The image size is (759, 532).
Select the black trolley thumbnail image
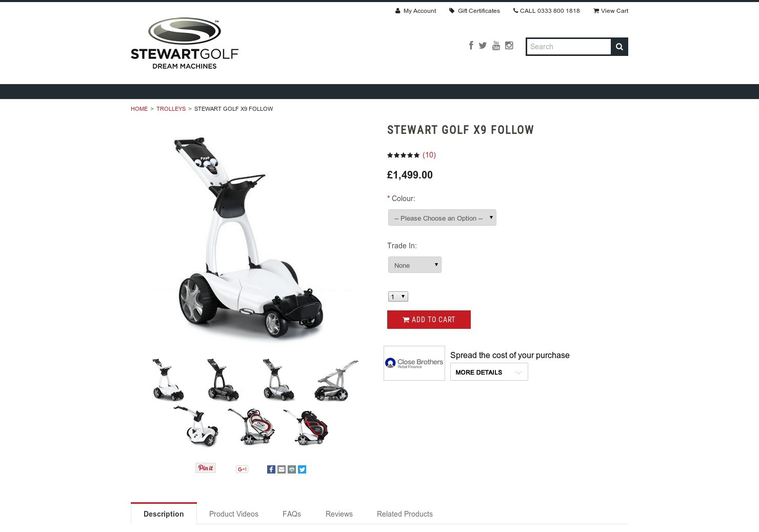pos(223,380)
